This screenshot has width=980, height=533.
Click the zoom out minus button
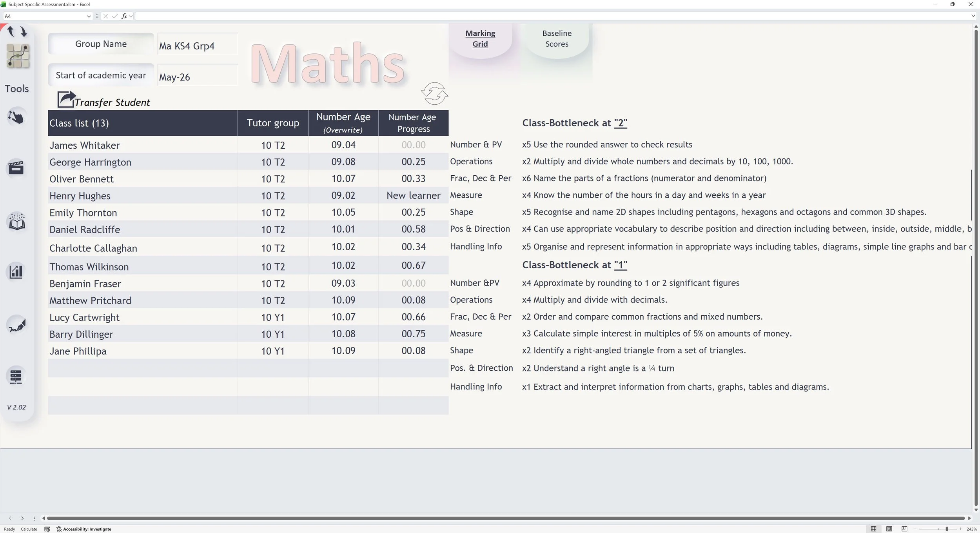click(x=916, y=529)
